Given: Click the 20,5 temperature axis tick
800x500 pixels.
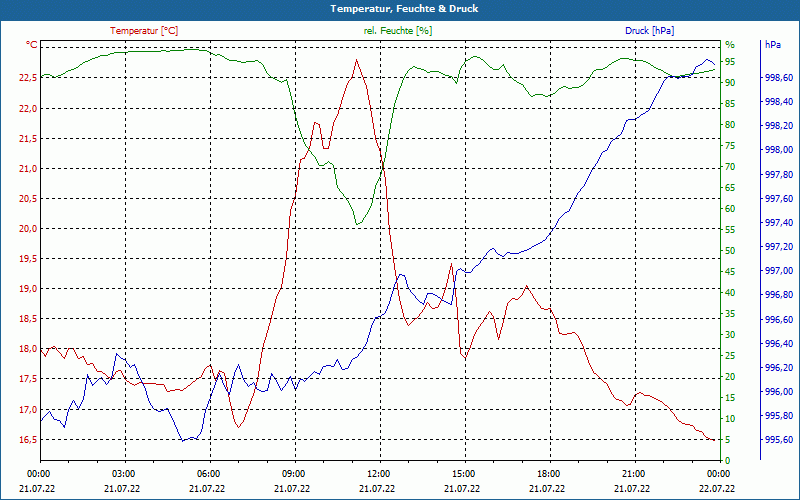Looking at the screenshot, I should [28, 198].
